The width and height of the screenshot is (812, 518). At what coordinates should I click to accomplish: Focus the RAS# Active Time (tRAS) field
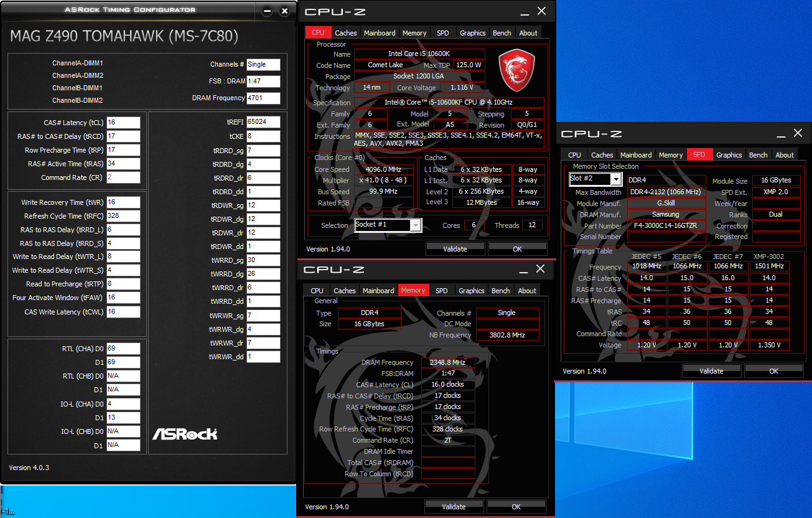click(123, 164)
